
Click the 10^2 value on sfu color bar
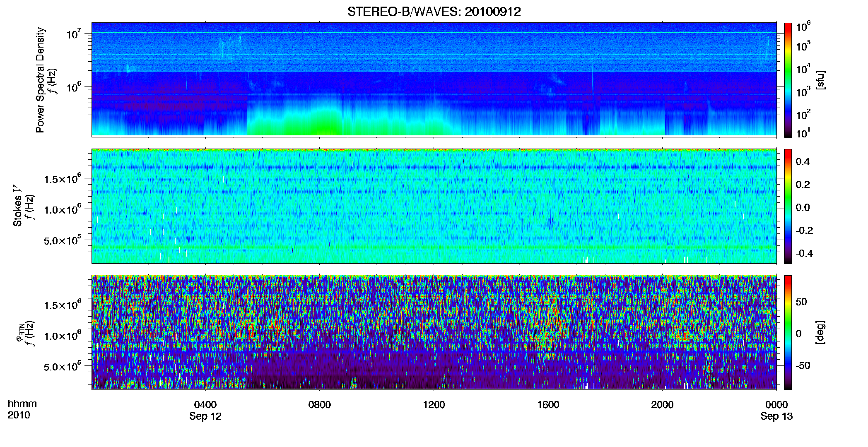(803, 115)
